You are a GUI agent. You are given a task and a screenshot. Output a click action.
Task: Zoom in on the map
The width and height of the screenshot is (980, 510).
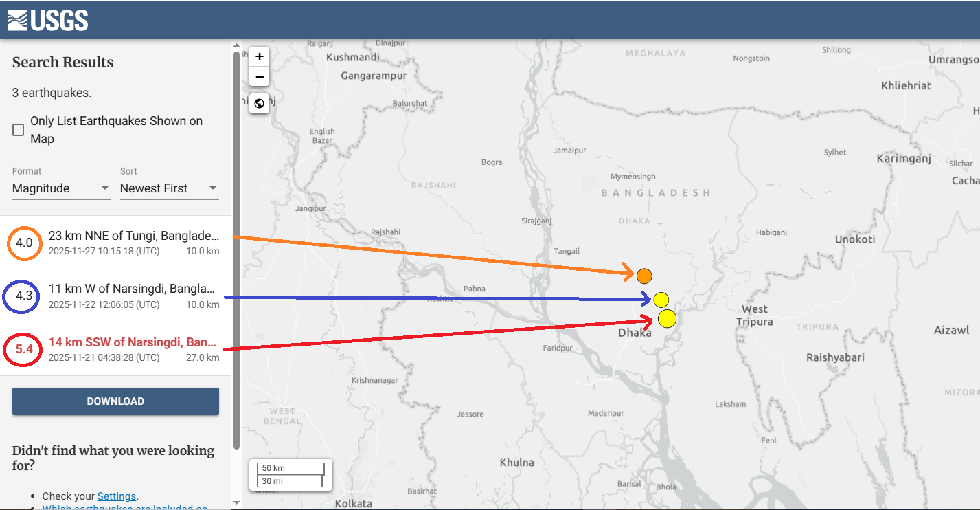point(259,56)
